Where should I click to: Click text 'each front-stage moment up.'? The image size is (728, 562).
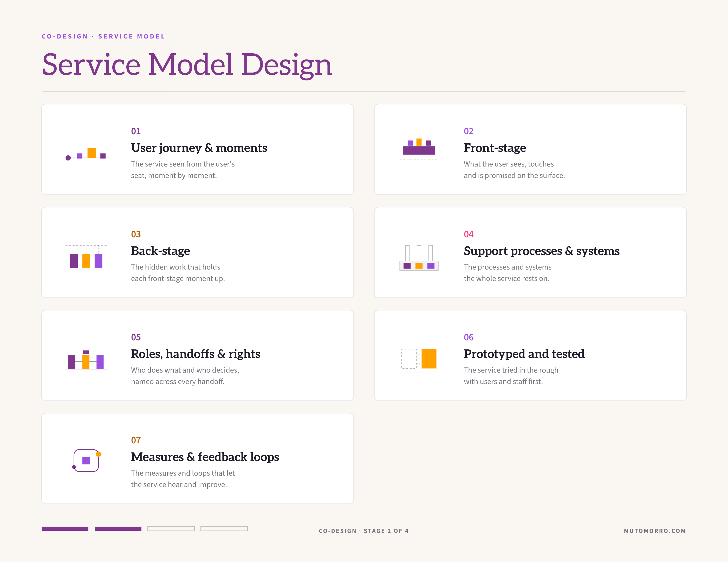(178, 278)
